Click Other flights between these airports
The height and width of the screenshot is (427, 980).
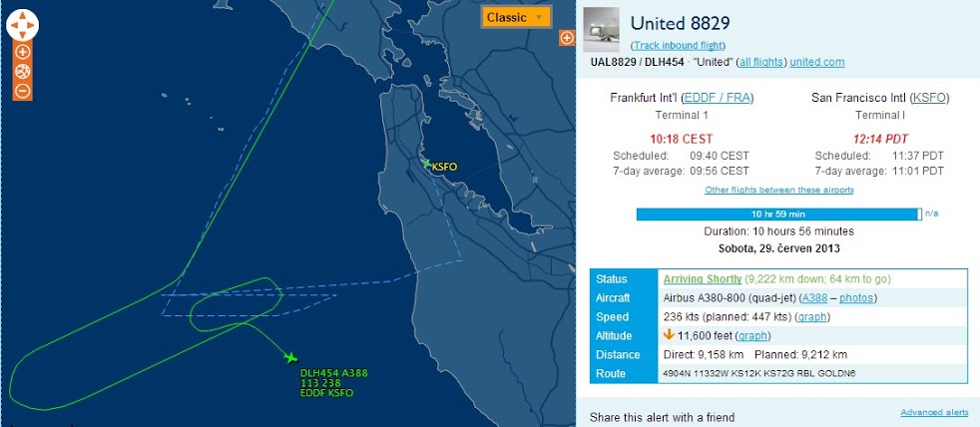point(778,190)
